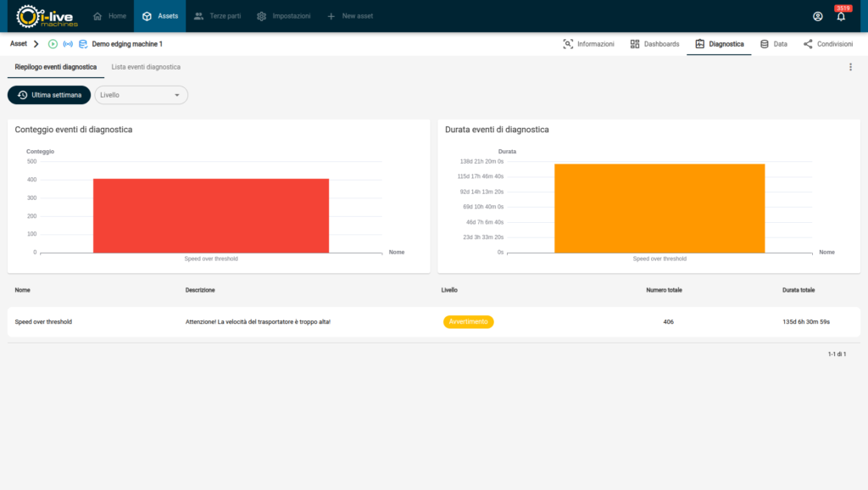Expand the Livello dropdown
Image resolution: width=868 pixels, height=490 pixels.
tap(141, 95)
